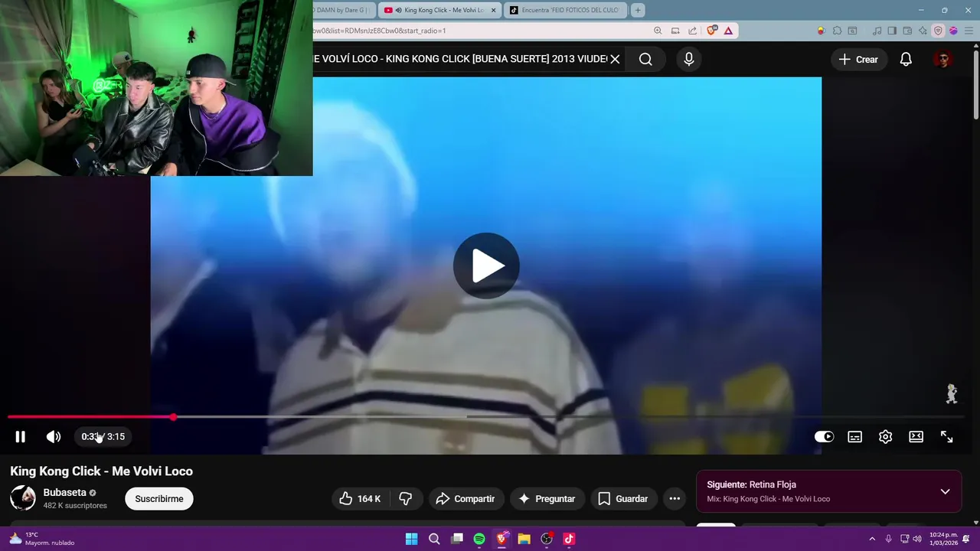Click the media control music note icon
Image resolution: width=980 pixels, height=551 pixels.
877,31
